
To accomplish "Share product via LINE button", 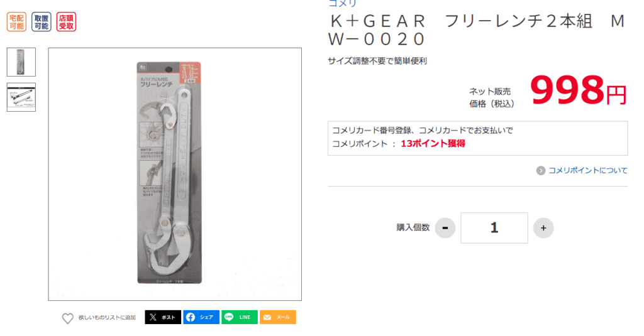I will pos(240,317).
